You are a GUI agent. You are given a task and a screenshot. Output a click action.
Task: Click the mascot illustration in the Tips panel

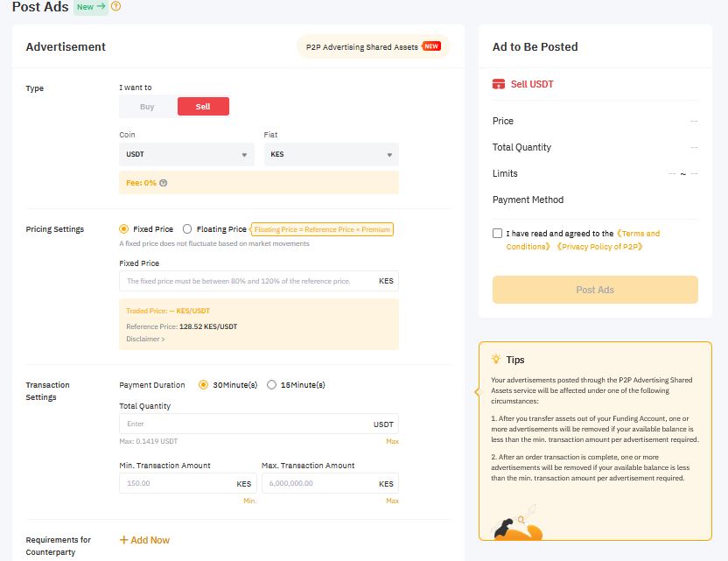[518, 525]
